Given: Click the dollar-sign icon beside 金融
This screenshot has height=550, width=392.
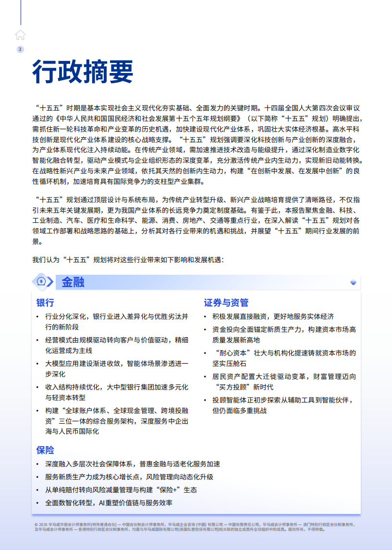Looking at the screenshot, I should point(42,282).
